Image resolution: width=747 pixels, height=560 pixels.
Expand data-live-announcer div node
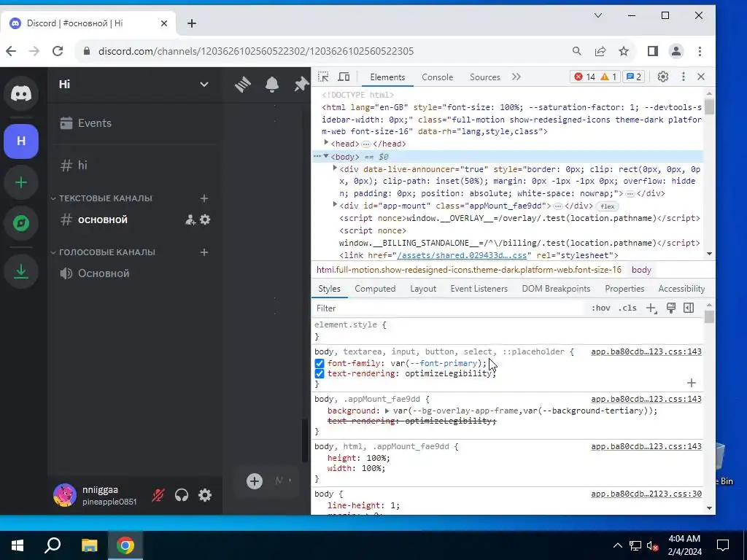pos(335,168)
